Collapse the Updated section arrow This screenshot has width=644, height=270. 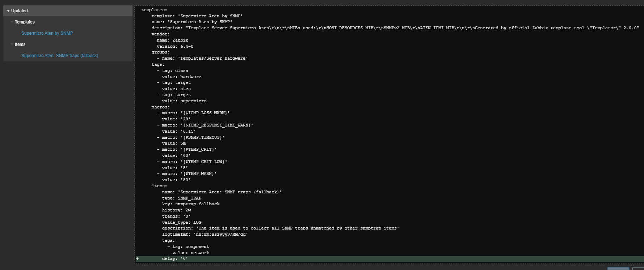[x=8, y=11]
